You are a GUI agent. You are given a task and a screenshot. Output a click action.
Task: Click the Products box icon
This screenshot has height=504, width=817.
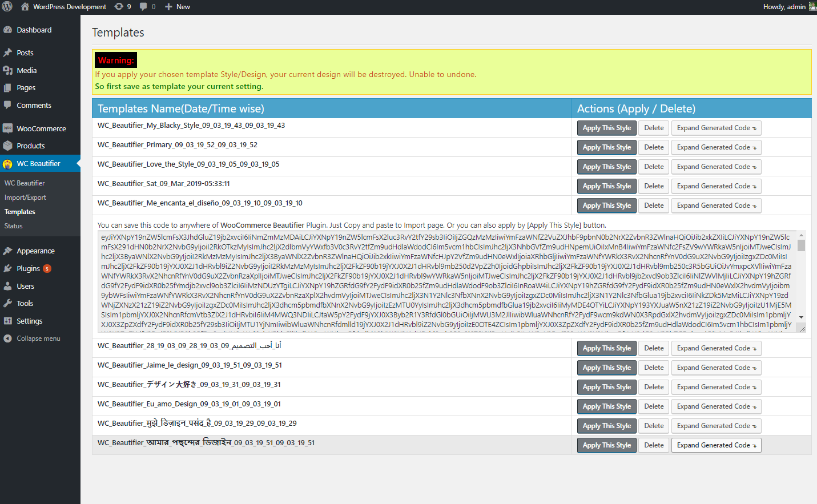7,146
